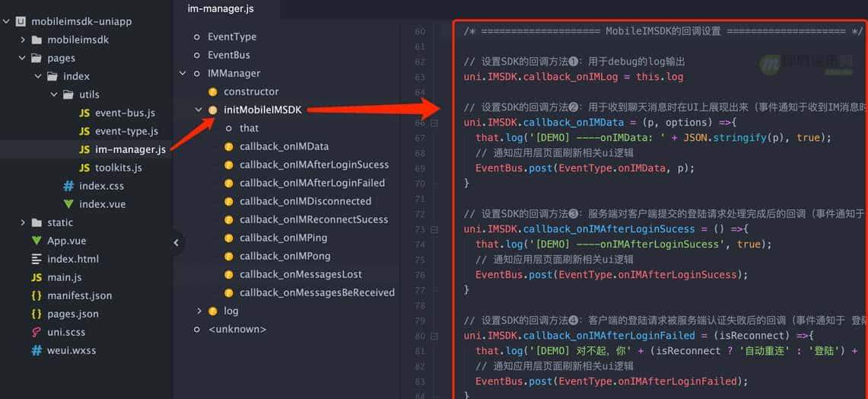Viewport: 868px width, 399px height.
Task: Click the Sass icon of uni.scss
Action: click(37, 332)
